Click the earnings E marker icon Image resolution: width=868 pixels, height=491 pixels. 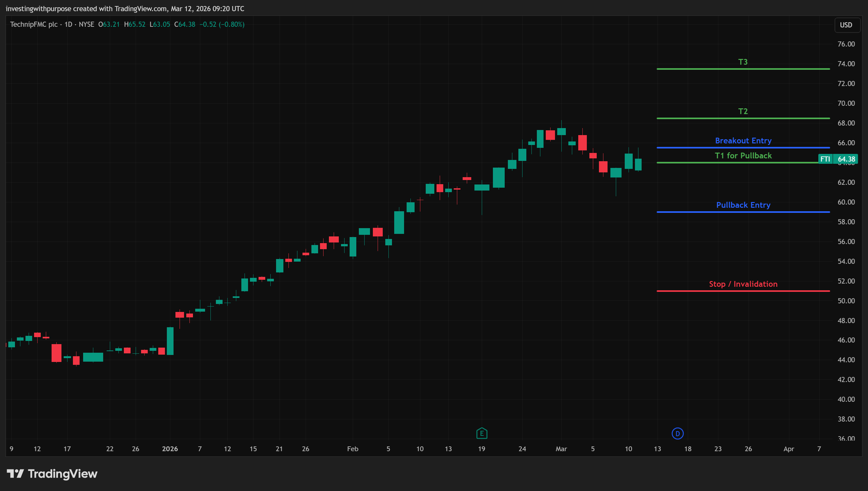click(x=481, y=433)
